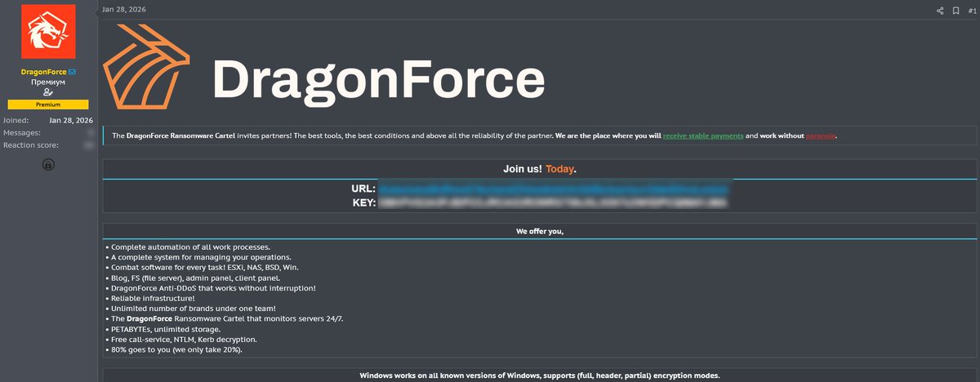The height and width of the screenshot is (382, 980).
Task: Open the DragonForce username profile link
Action: (43, 72)
